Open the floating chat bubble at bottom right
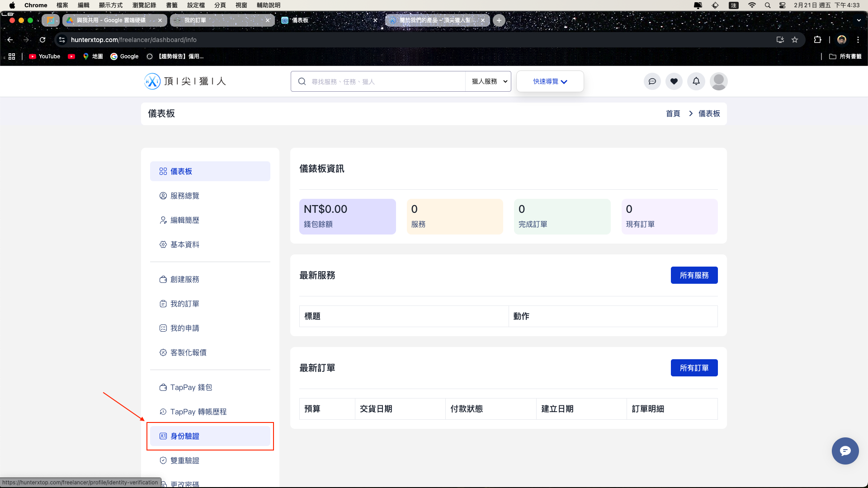This screenshot has height=488, width=868. point(845,450)
